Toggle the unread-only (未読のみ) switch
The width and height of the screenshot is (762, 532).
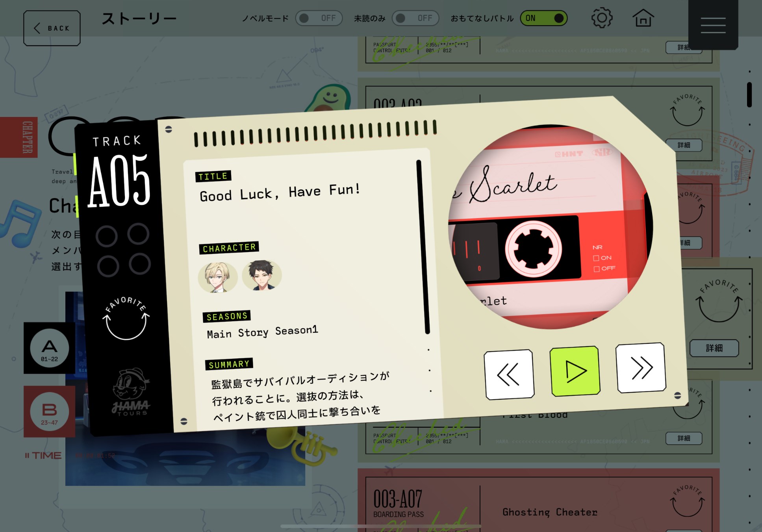coord(415,18)
